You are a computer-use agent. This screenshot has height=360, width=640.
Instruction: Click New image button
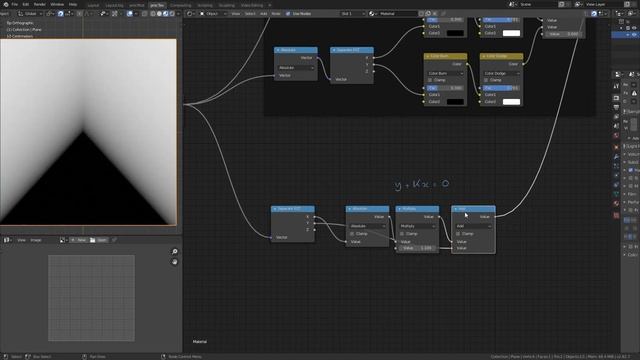[78, 240]
